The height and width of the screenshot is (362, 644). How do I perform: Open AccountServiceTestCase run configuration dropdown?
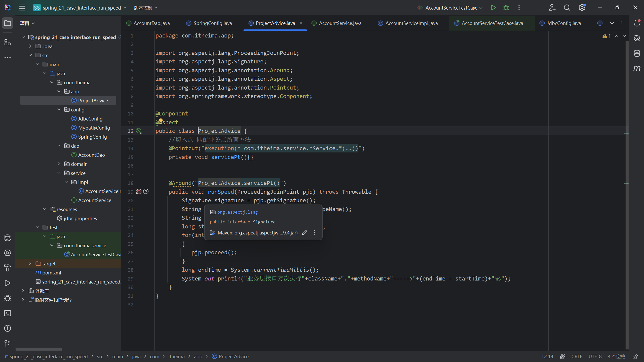coord(450,8)
